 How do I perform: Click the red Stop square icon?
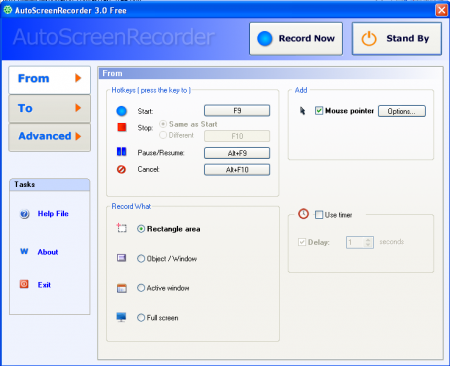coord(122,127)
